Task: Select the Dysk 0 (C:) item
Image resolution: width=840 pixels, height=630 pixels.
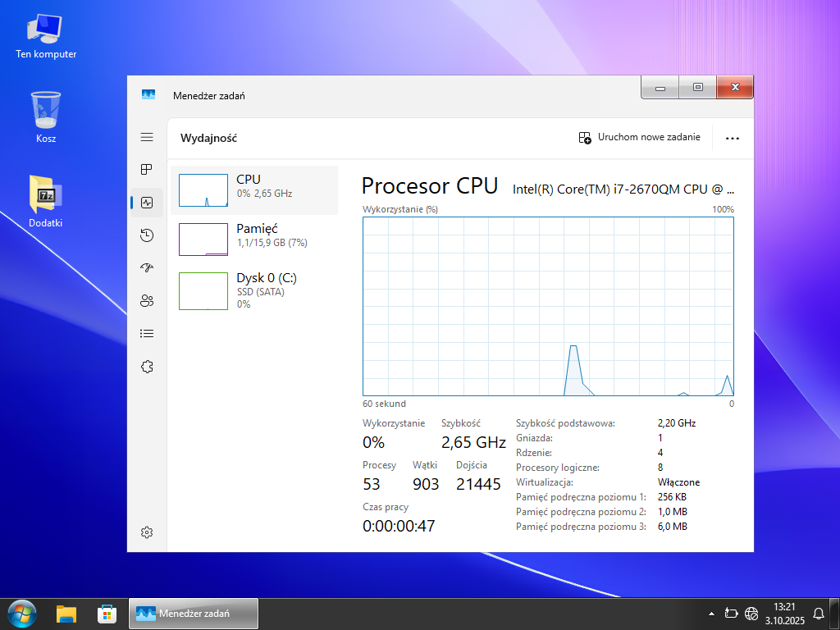Action: (x=254, y=290)
